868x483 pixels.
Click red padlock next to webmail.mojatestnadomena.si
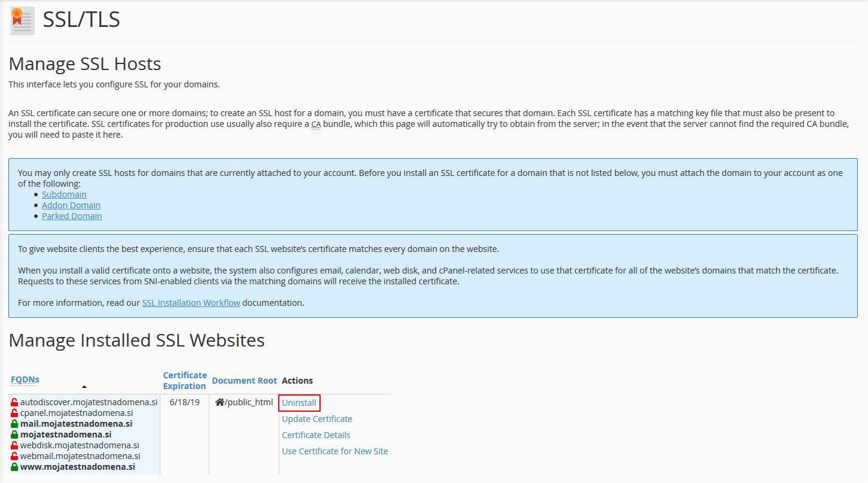[14, 456]
